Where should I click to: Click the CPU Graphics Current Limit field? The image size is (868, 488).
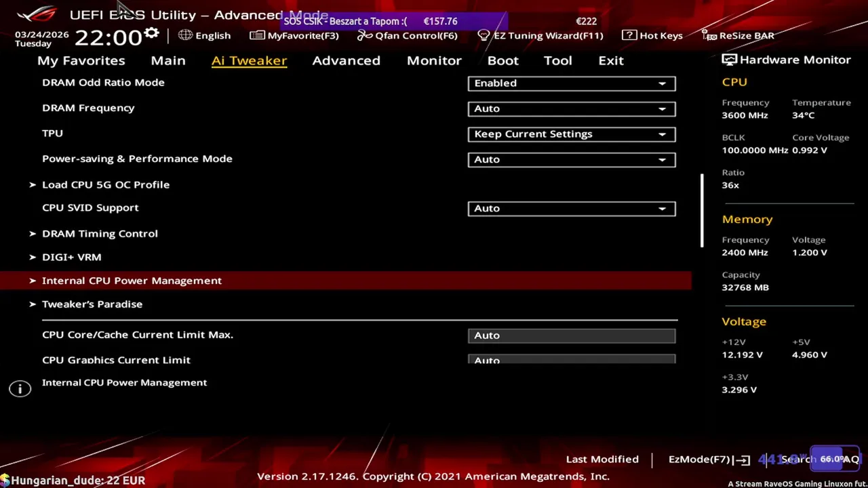click(x=572, y=359)
